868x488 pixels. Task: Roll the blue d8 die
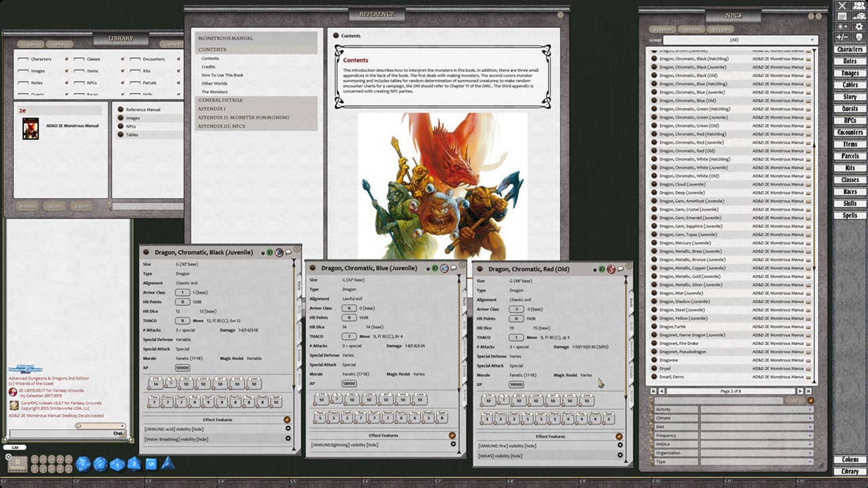(x=133, y=464)
